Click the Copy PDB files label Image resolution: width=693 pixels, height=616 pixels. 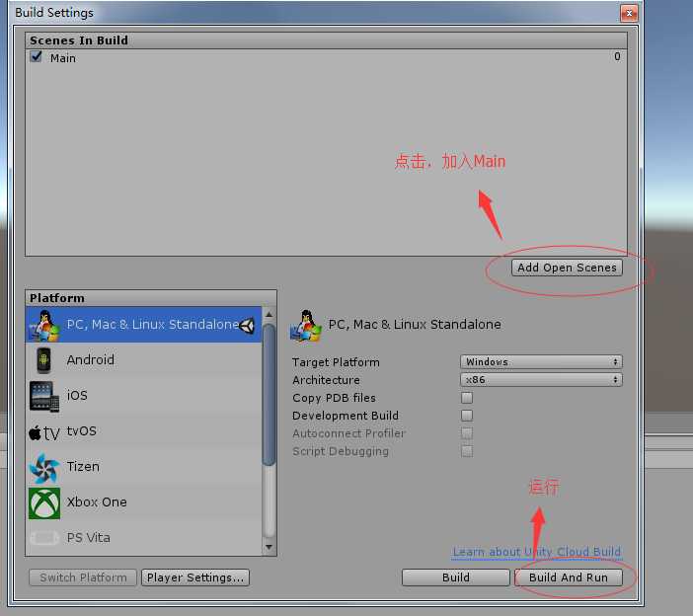334,398
